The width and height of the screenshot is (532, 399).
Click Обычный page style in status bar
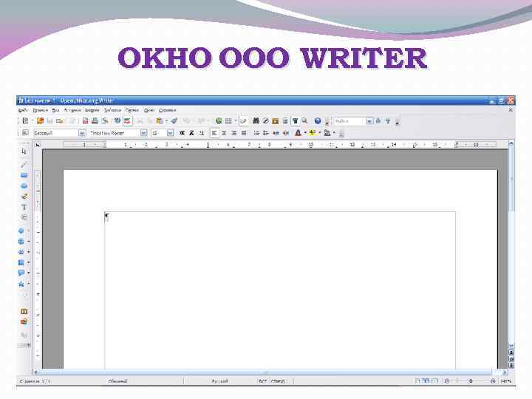(x=117, y=381)
